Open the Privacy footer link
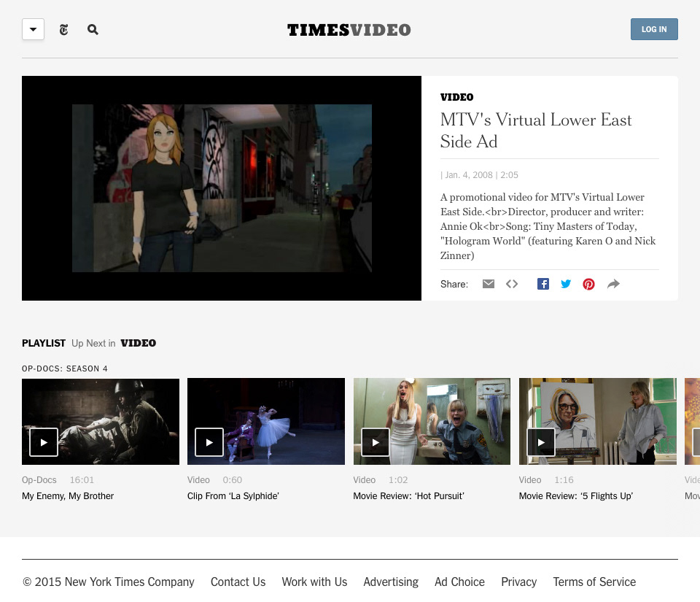Image resolution: width=700 pixels, height=602 pixels. 518,582
